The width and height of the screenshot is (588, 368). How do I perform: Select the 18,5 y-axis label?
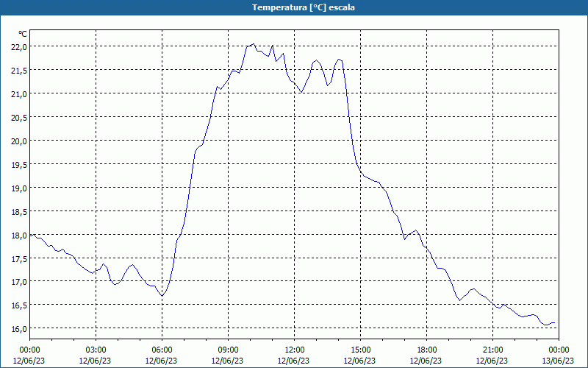pyautogui.click(x=19, y=212)
